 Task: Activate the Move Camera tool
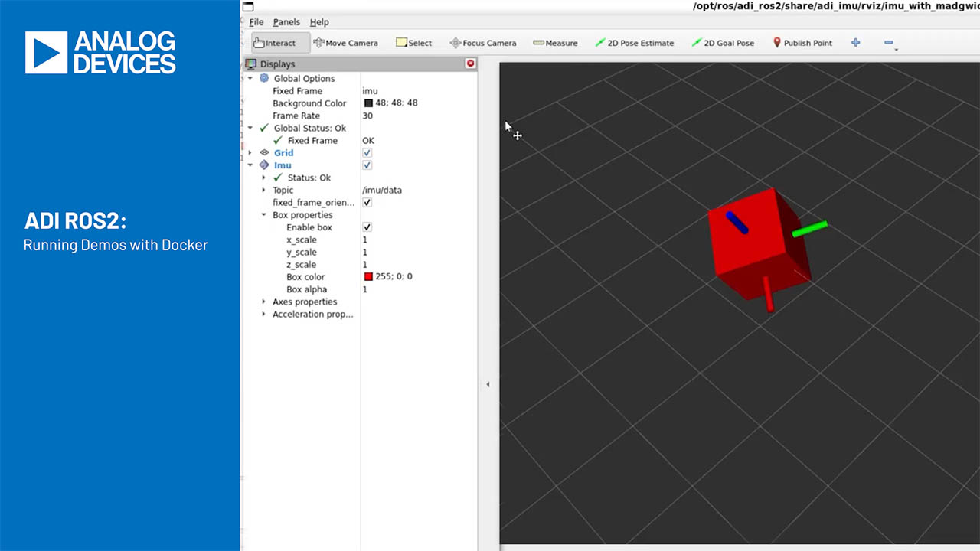[345, 43]
